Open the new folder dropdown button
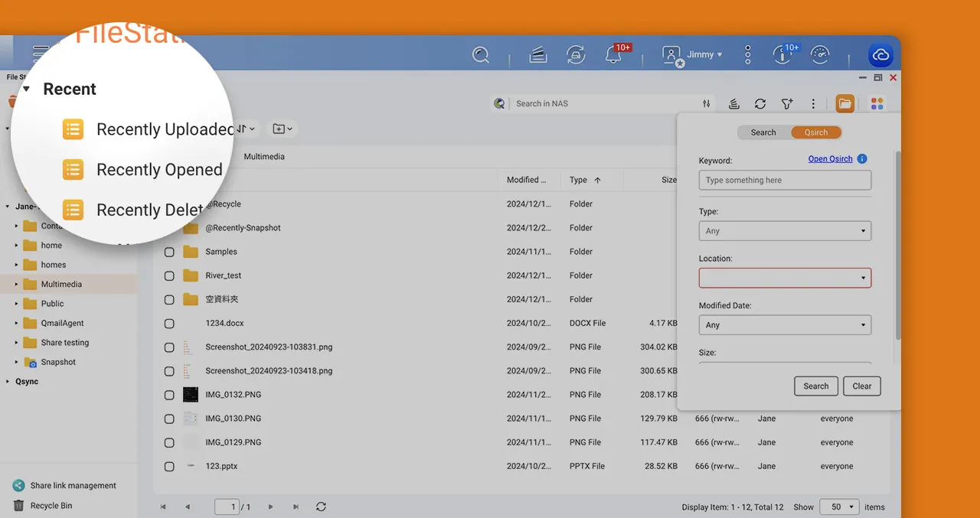This screenshot has width=980, height=518. point(283,129)
